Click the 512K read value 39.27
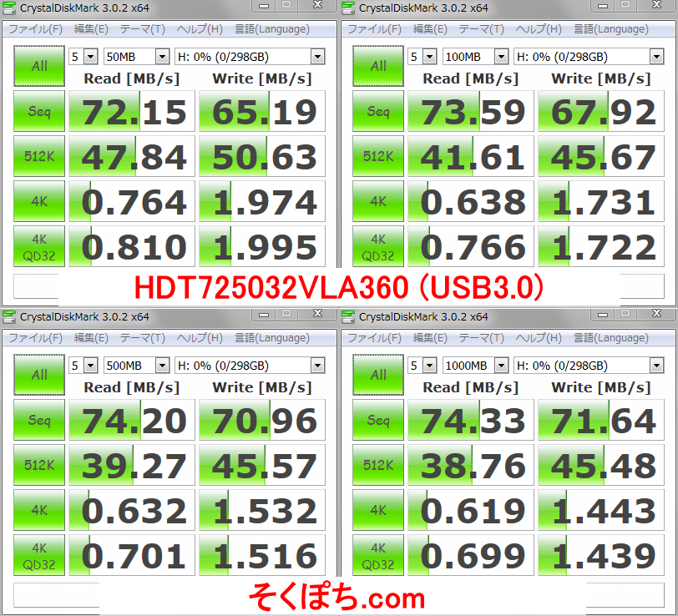This screenshot has width=678, height=616. click(132, 465)
